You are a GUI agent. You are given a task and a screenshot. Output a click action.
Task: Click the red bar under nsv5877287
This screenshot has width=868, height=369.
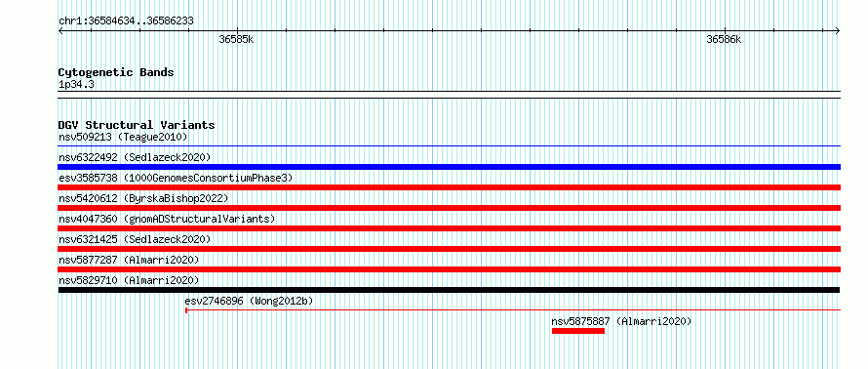click(449, 269)
